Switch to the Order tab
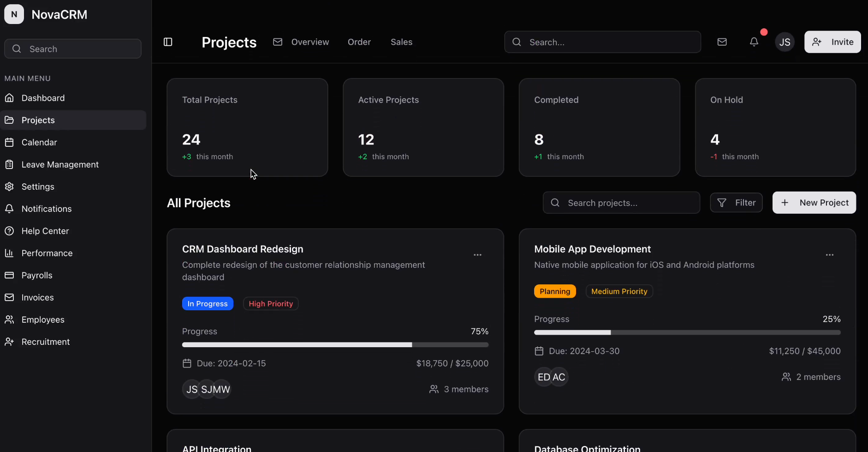The height and width of the screenshot is (452, 868). (x=359, y=42)
